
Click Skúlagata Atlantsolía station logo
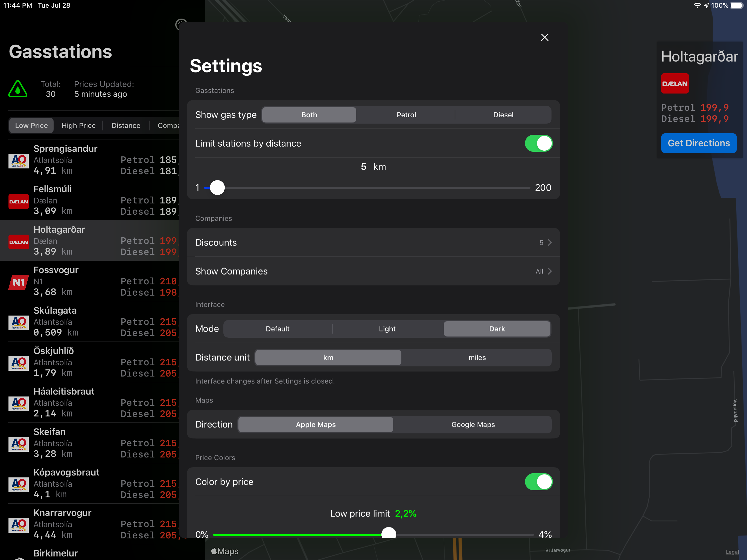[18, 323]
